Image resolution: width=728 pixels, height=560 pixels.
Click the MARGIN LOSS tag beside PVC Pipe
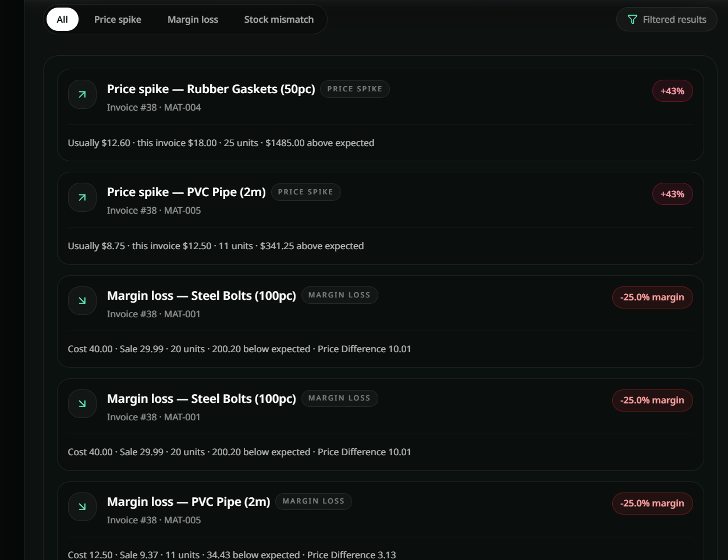pyautogui.click(x=313, y=501)
